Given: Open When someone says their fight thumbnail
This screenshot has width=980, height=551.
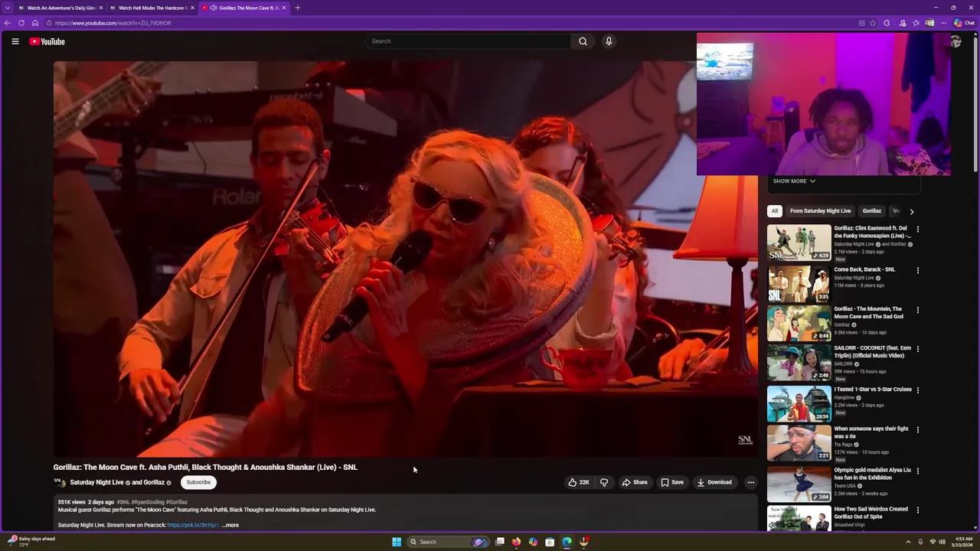Looking at the screenshot, I should tap(799, 443).
